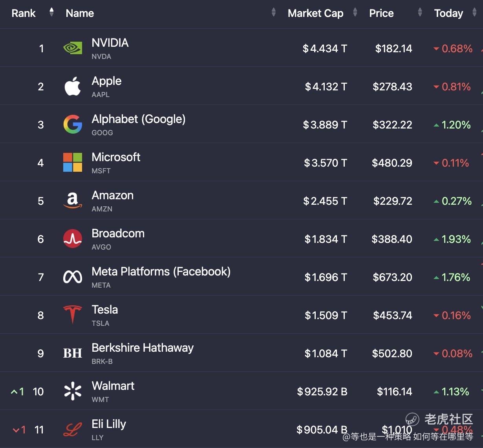The width and height of the screenshot is (483, 448).
Task: Toggle the sort arrows in Name column
Action: tap(273, 13)
